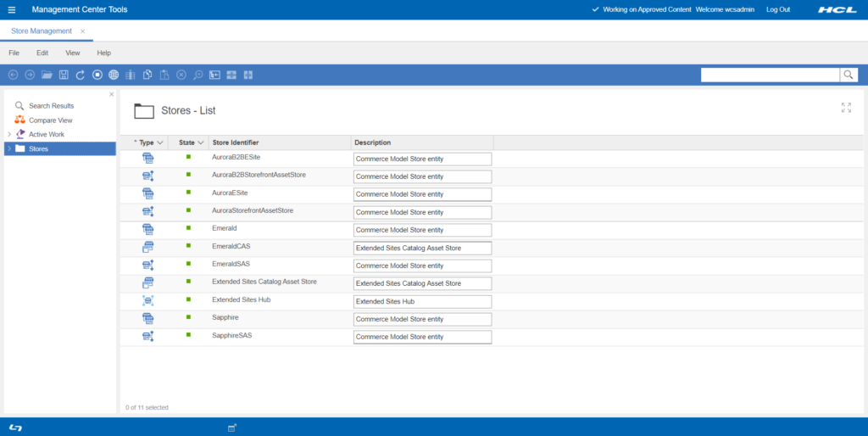Click the Stop toolbar icon
Image resolution: width=868 pixels, height=436 pixels.
(x=97, y=75)
